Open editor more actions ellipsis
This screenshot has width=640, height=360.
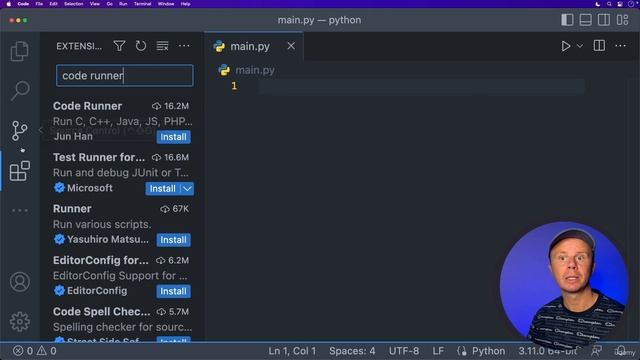click(620, 46)
